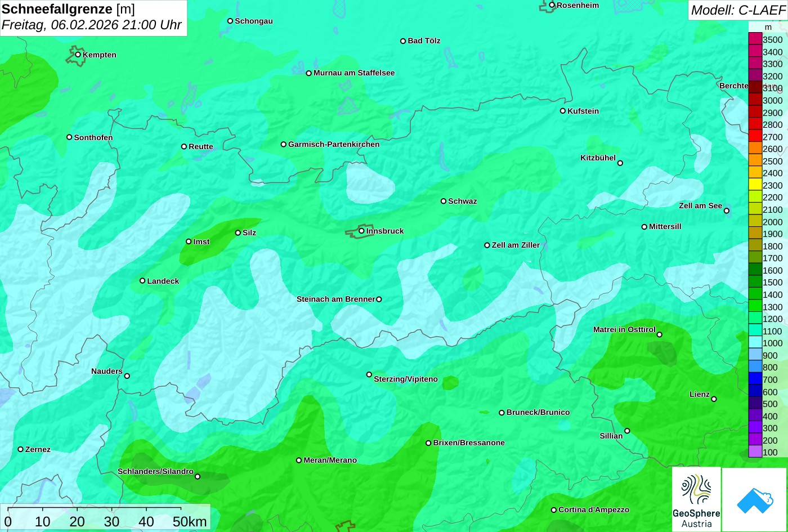Click the Matrei in Osttirol label
Screen dimensions: 788x532
624,329
